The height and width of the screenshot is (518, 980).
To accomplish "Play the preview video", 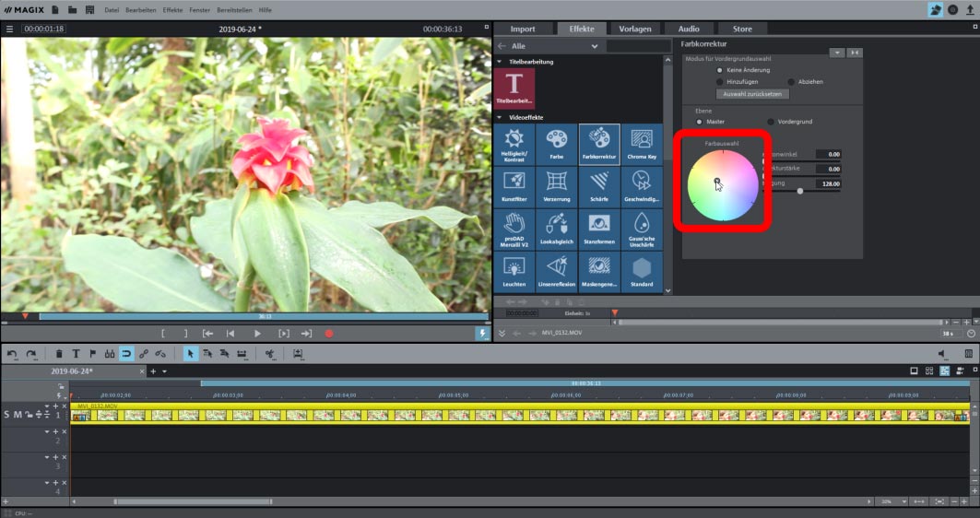I will 257,334.
